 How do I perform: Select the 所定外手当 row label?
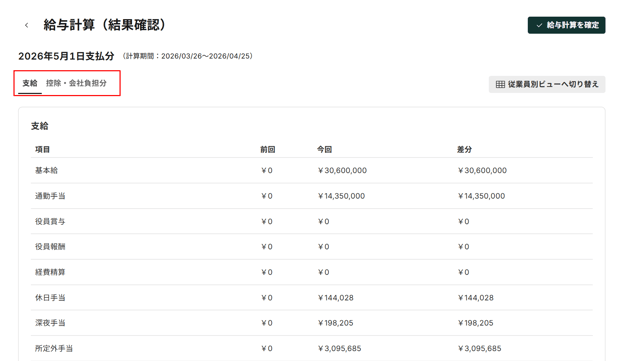click(x=54, y=348)
